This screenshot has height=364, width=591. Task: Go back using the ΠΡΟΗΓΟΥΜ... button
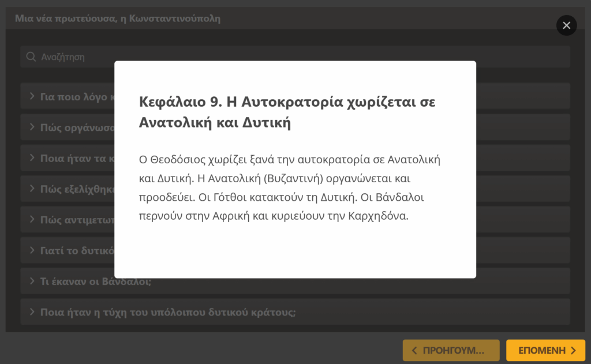click(x=452, y=350)
